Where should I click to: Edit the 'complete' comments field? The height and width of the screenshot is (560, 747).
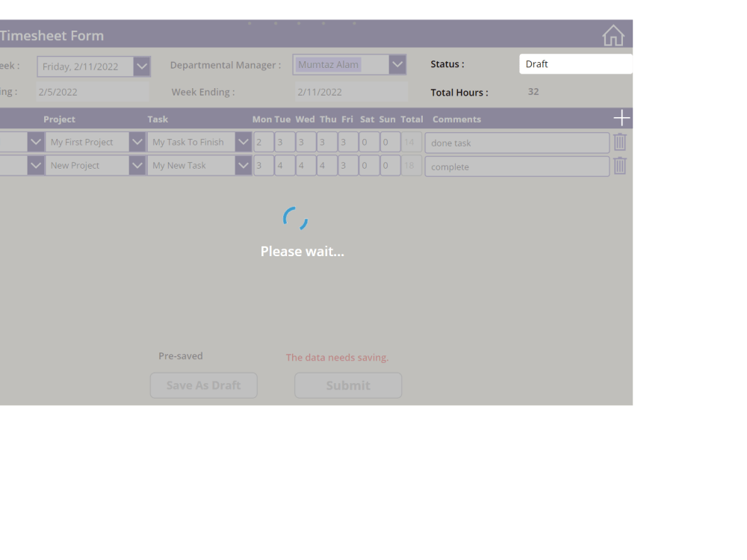click(x=517, y=167)
